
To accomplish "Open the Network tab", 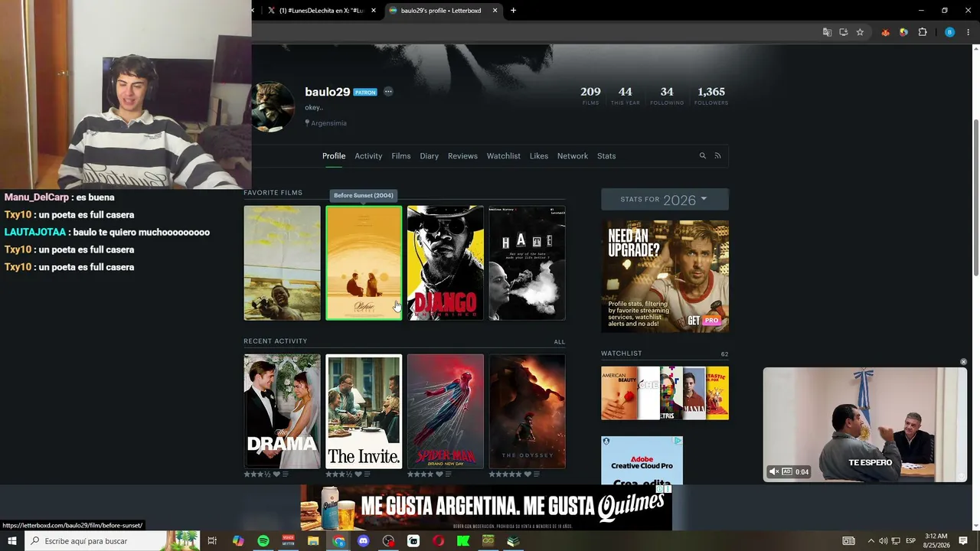I will [573, 156].
